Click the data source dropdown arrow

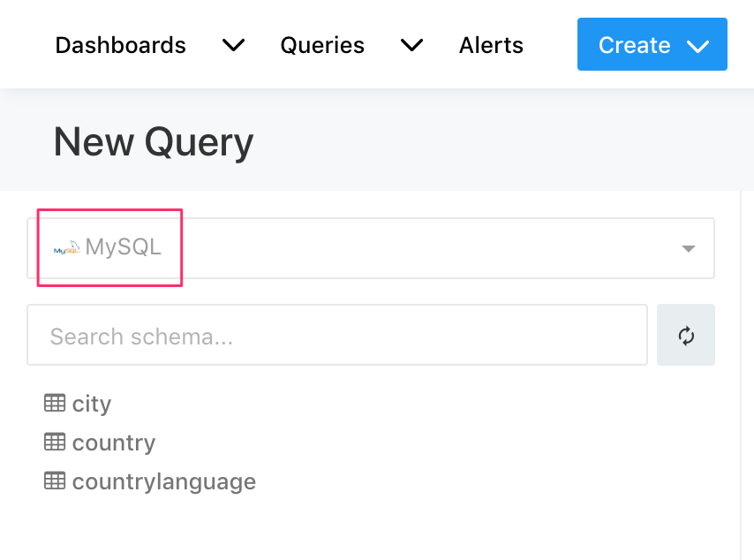point(689,249)
